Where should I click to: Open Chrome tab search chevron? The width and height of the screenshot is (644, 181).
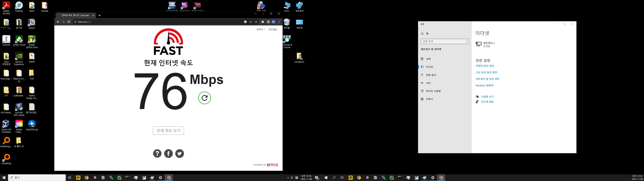click(x=255, y=14)
